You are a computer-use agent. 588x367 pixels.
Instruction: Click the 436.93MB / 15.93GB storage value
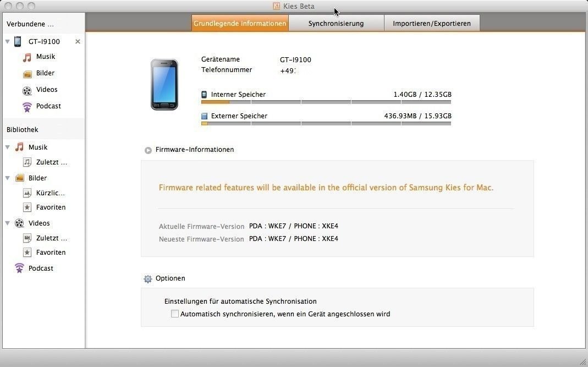click(x=417, y=116)
